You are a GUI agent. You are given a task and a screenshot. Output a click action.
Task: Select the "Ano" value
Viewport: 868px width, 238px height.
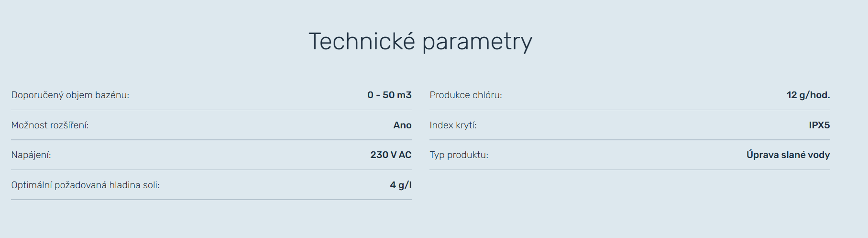402,125
